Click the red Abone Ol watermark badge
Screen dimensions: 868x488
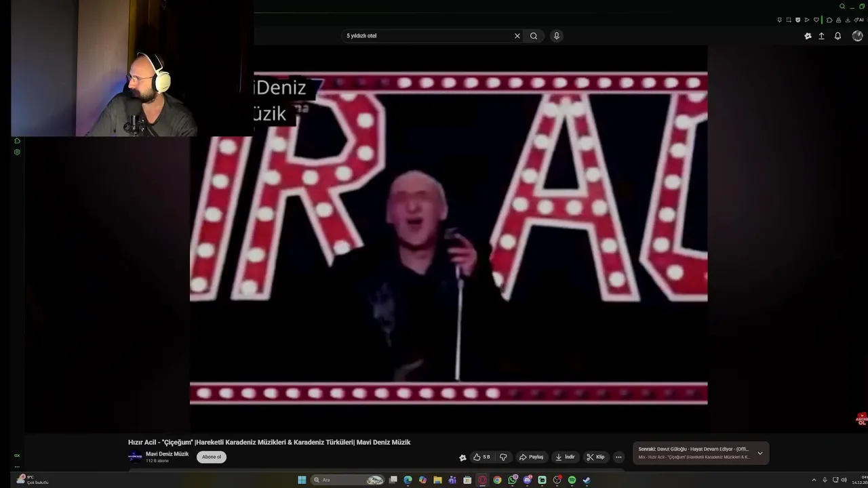[862, 419]
